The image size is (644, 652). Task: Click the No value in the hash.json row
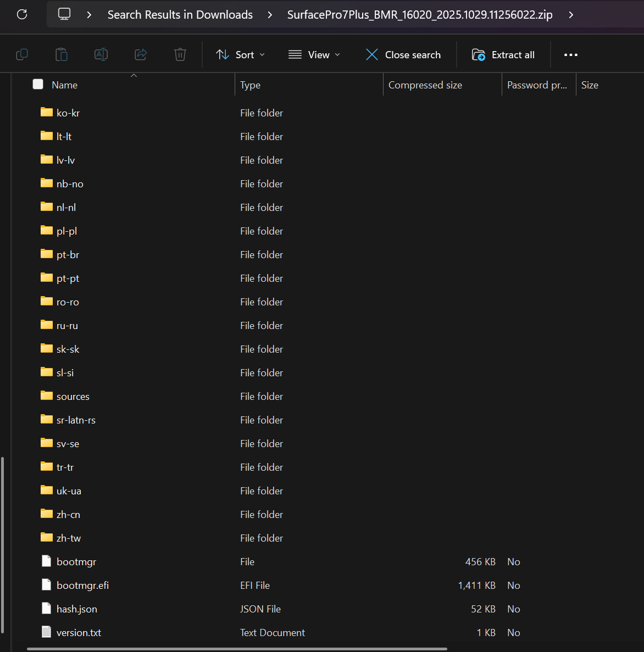[x=513, y=609]
